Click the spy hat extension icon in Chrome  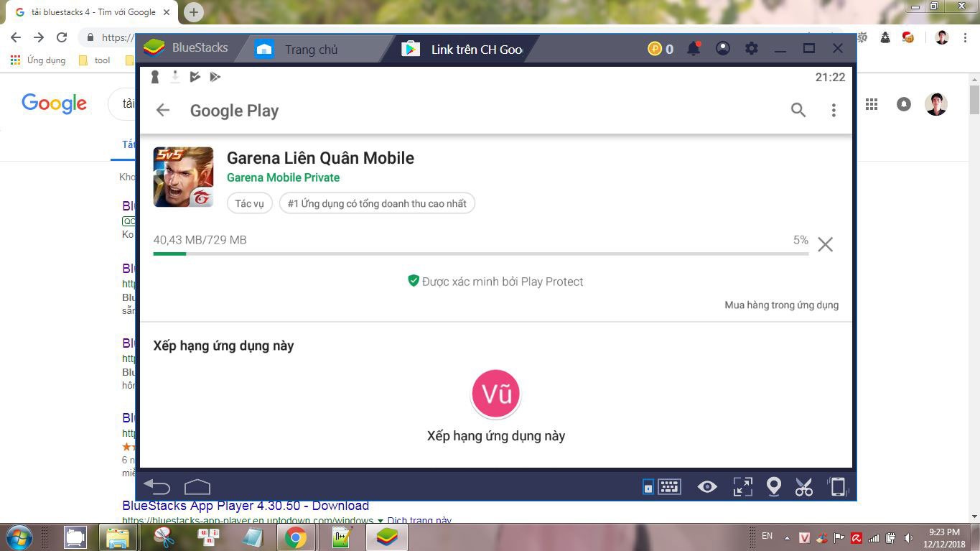885,37
